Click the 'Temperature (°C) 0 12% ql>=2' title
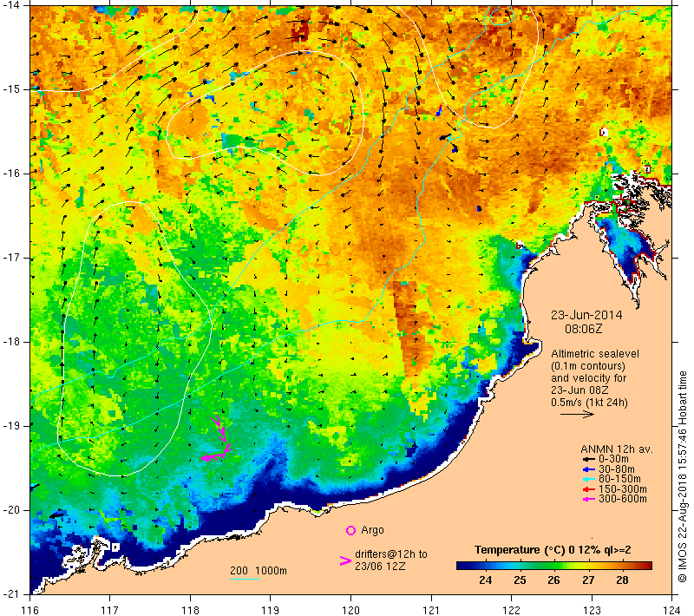Screen dimensions: 694x616 point(553,550)
